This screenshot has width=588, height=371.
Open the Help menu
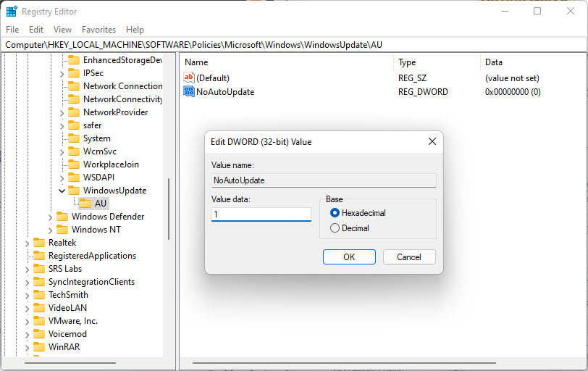[x=135, y=29]
